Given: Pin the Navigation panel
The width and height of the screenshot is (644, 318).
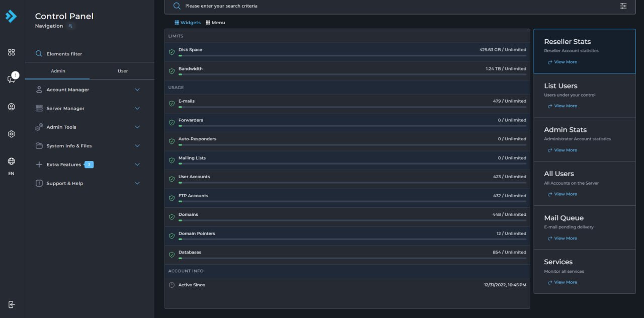Looking at the screenshot, I should tap(71, 26).
